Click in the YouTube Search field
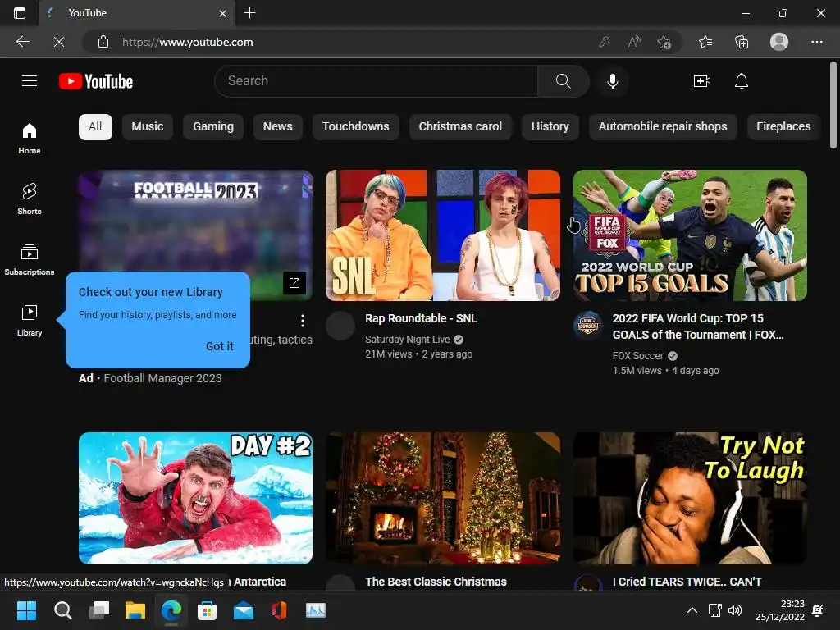Image resolution: width=840 pixels, height=630 pixels. click(376, 81)
